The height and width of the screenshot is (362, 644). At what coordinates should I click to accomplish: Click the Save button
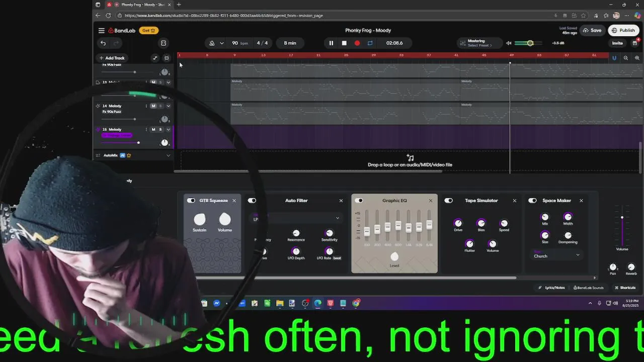pos(592,31)
